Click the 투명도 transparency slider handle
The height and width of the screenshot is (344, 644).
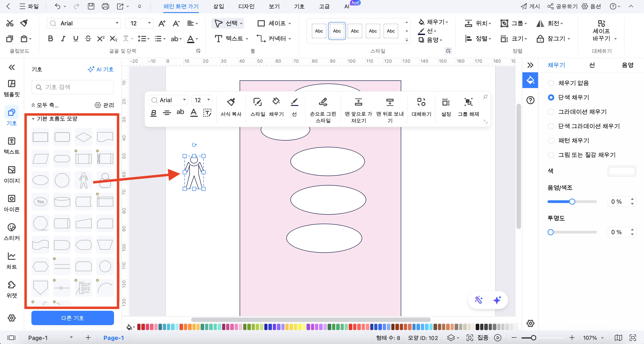click(x=550, y=232)
